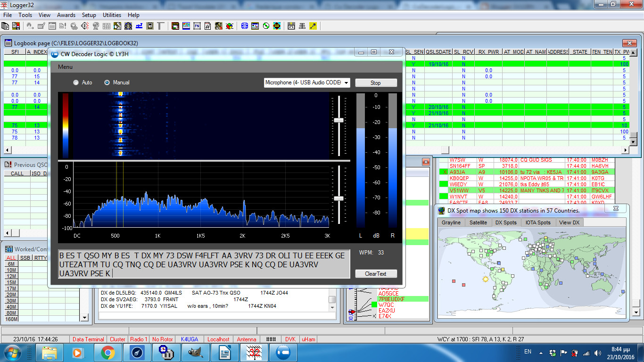Switch to the Satellite tab in DX Spot map

pyautogui.click(x=477, y=222)
